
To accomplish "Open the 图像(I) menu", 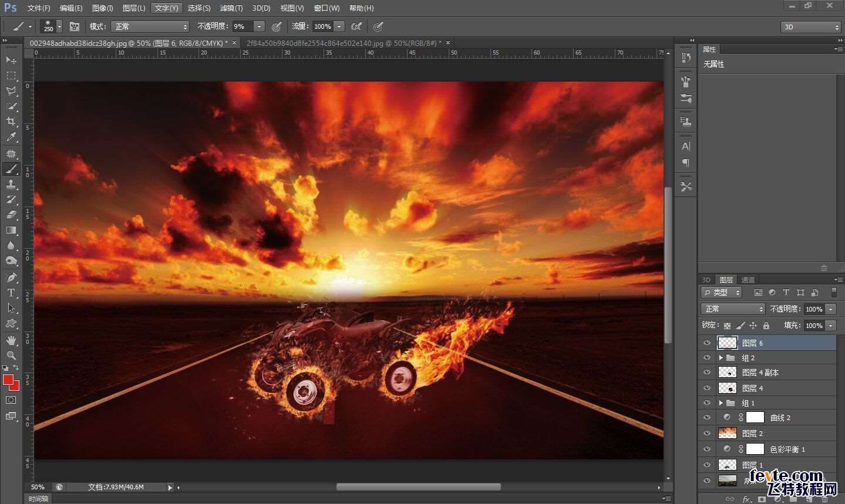I will coord(102,8).
